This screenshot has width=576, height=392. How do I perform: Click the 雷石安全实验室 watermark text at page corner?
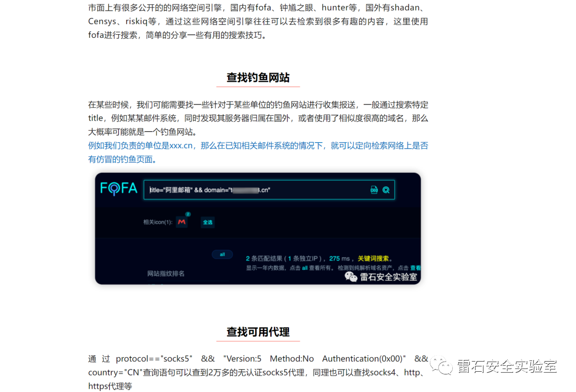(x=507, y=366)
